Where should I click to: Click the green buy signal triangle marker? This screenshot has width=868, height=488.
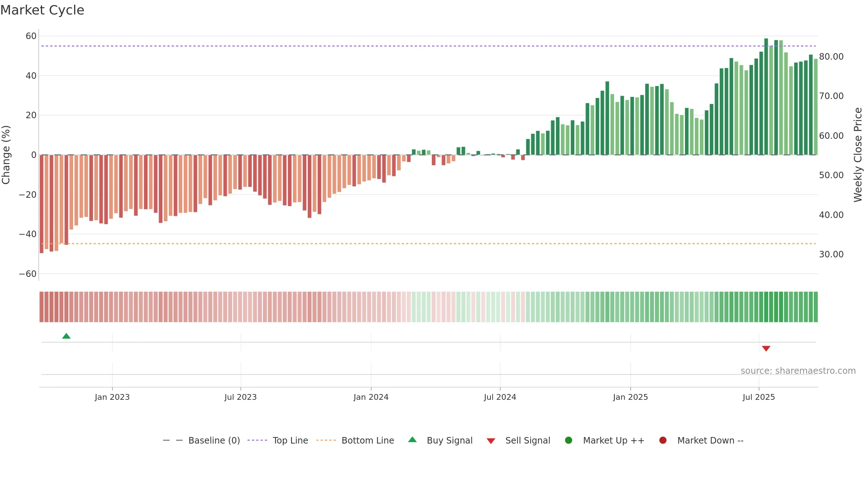66,336
